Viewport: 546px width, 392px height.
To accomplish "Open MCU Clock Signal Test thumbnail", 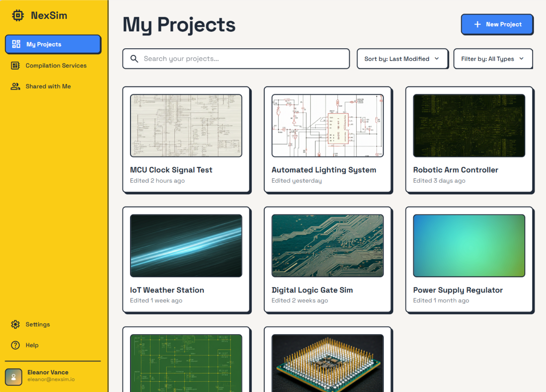I will 186,126.
